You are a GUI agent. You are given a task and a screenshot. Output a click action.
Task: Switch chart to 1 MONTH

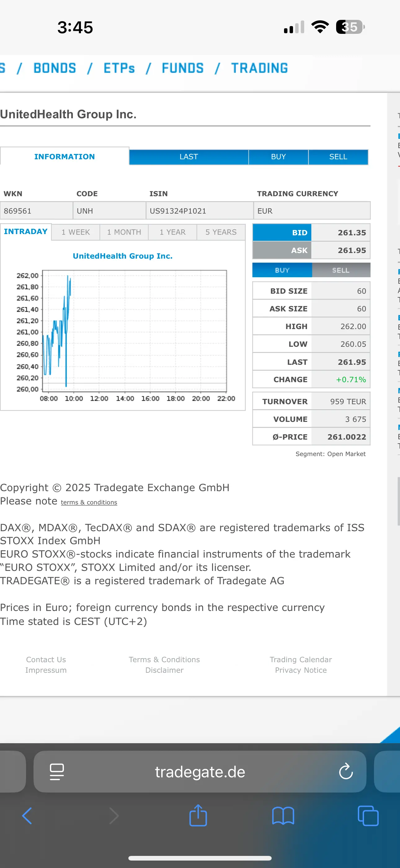click(124, 232)
